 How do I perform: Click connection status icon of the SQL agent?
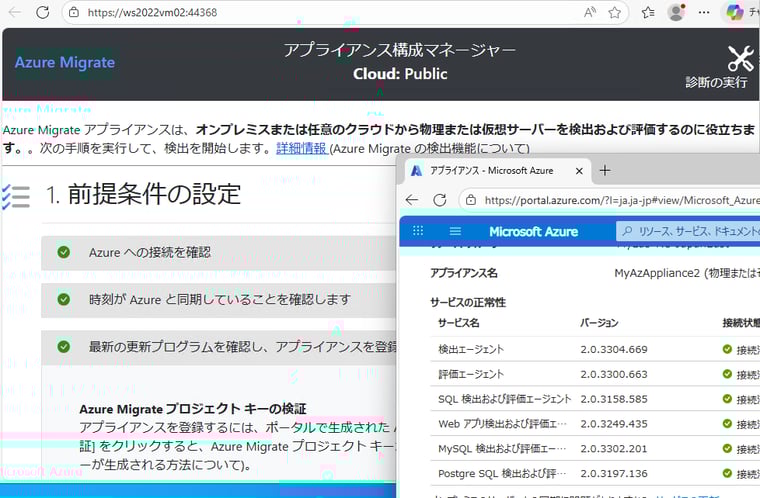pyautogui.click(x=727, y=398)
